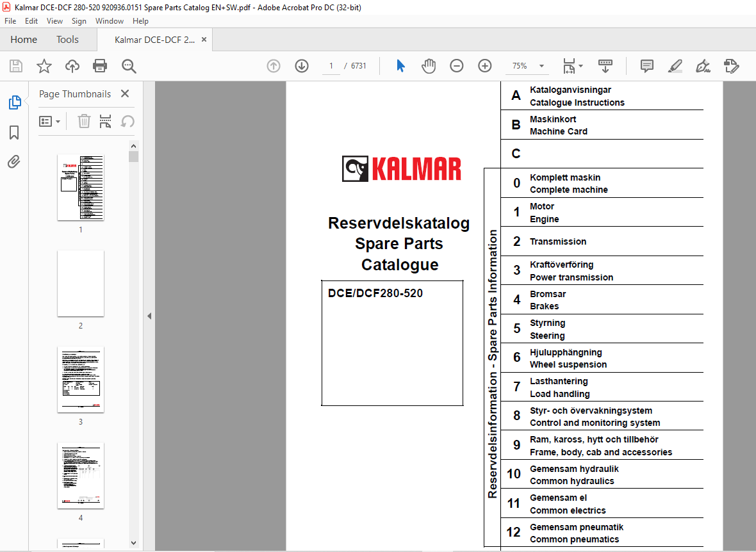Click the Fit page width icon
This screenshot has height=552, width=756.
coord(569,66)
